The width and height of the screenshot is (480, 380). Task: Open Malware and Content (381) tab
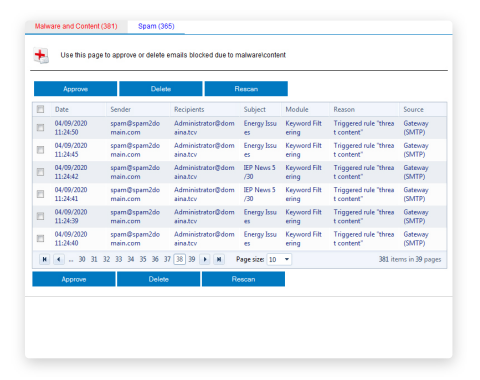76,26
